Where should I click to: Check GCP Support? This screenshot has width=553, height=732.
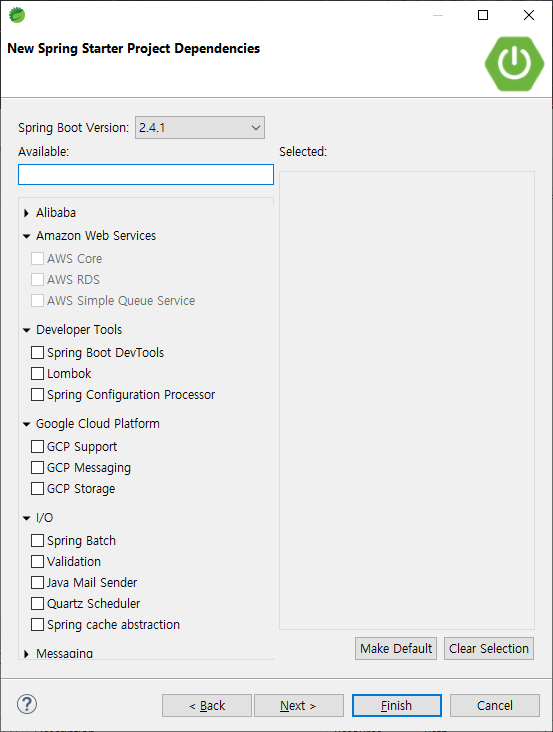[37, 447]
